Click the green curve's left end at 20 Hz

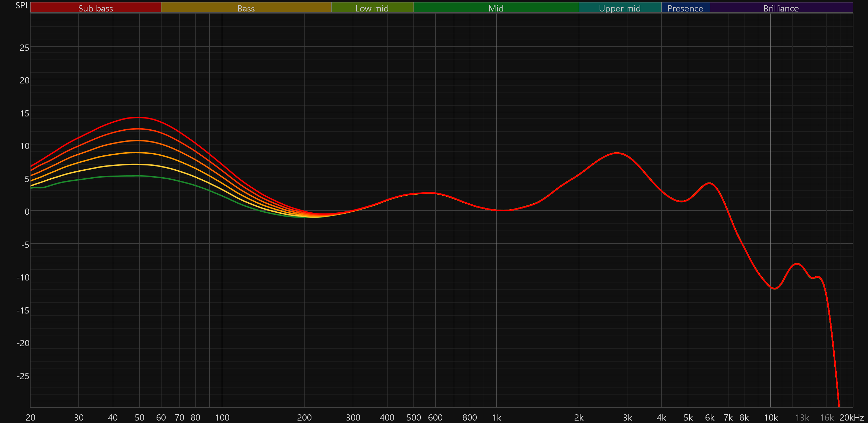(31, 188)
